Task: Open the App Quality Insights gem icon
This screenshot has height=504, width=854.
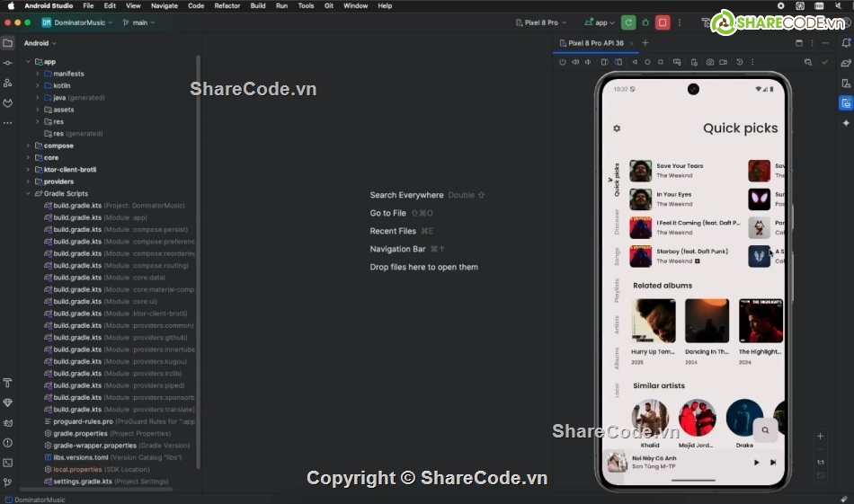Action: (x=7, y=402)
